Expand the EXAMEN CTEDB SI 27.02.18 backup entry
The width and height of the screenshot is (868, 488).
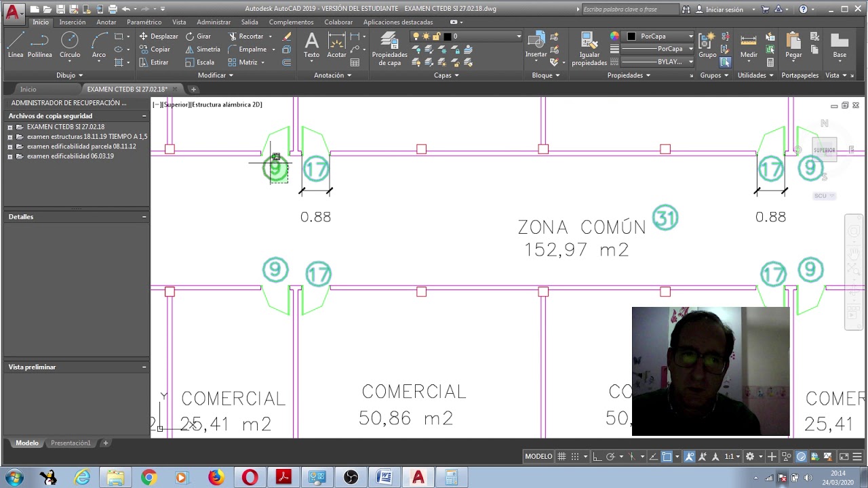point(9,127)
